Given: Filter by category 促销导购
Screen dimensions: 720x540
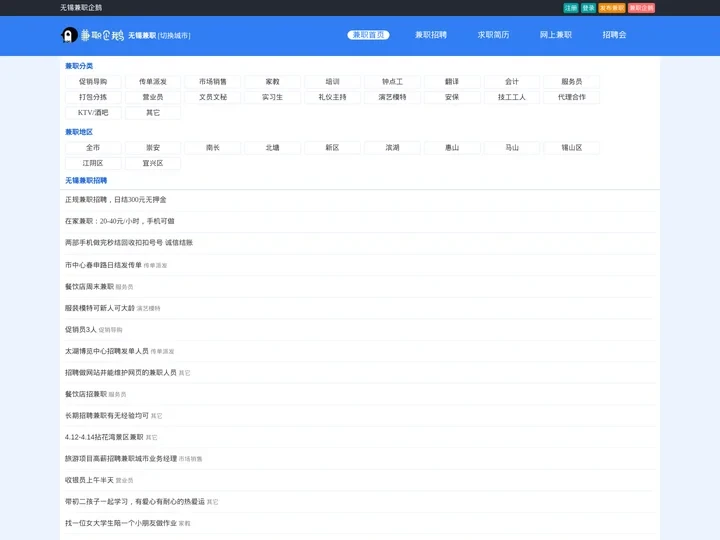Looking at the screenshot, I should pos(93,82).
